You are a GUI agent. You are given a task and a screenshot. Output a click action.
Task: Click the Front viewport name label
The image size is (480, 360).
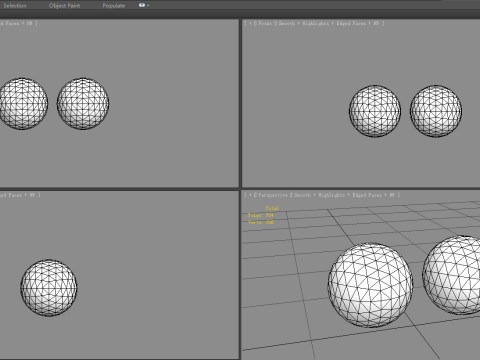(x=265, y=23)
